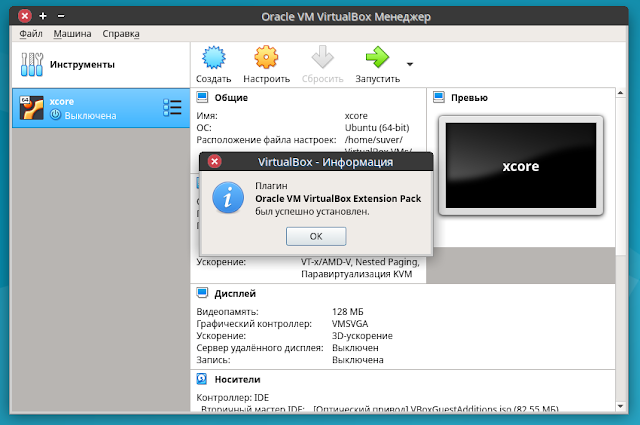Click the 3D-ускорение value
640x425 pixels.
click(362, 336)
